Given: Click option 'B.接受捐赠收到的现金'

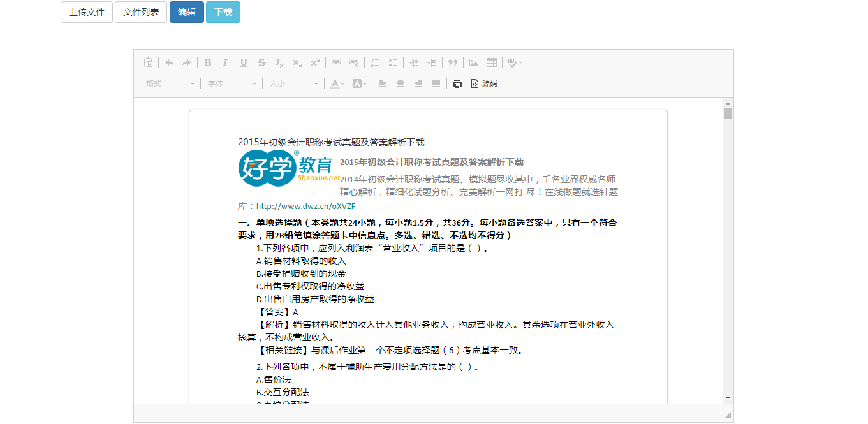Looking at the screenshot, I should coord(301,274).
